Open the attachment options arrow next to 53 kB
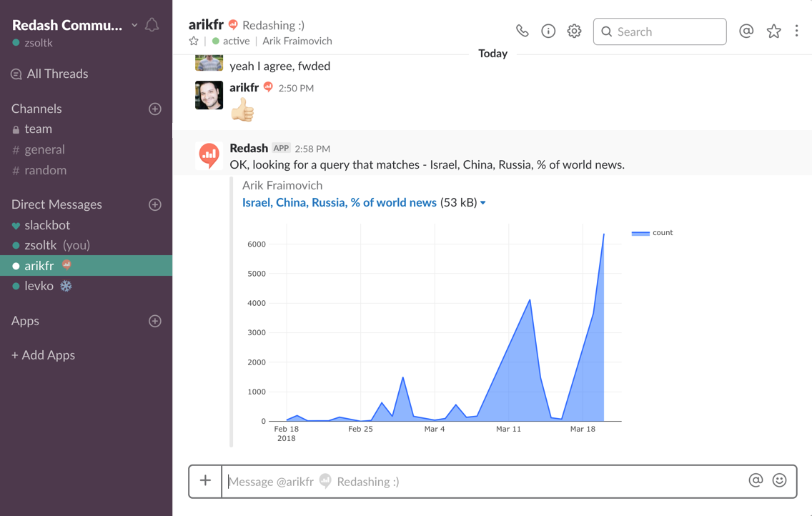This screenshot has height=516, width=812. click(482, 202)
